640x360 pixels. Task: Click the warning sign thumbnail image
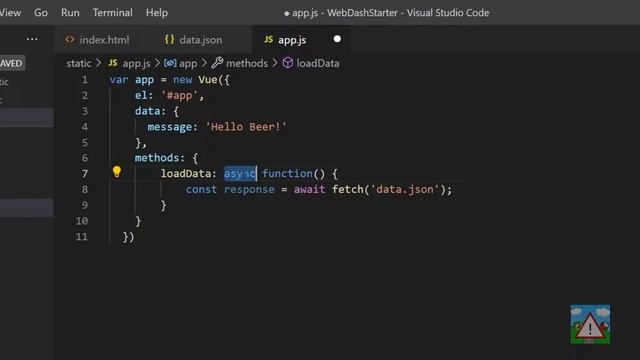[x=590, y=324]
